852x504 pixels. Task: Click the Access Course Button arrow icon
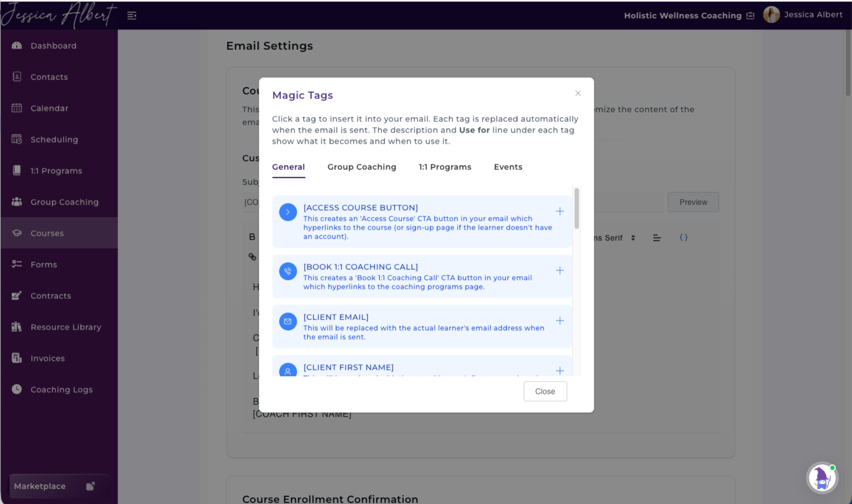tap(288, 212)
